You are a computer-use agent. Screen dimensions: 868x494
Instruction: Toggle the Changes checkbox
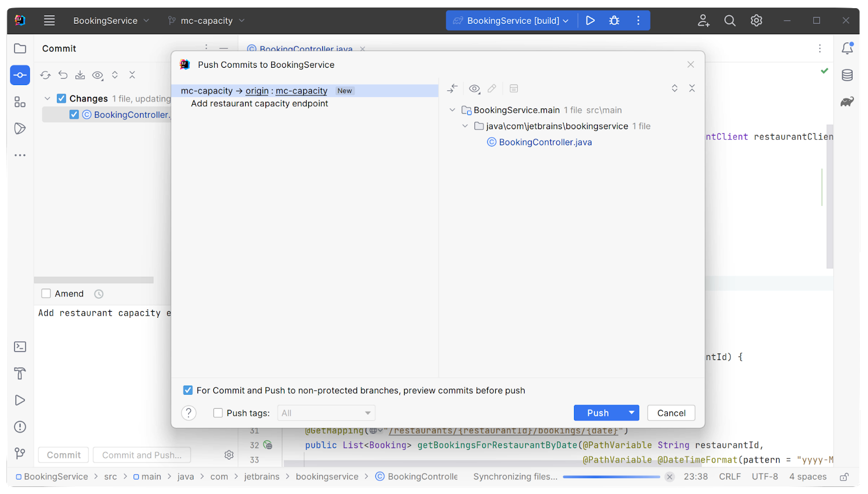pyautogui.click(x=61, y=98)
